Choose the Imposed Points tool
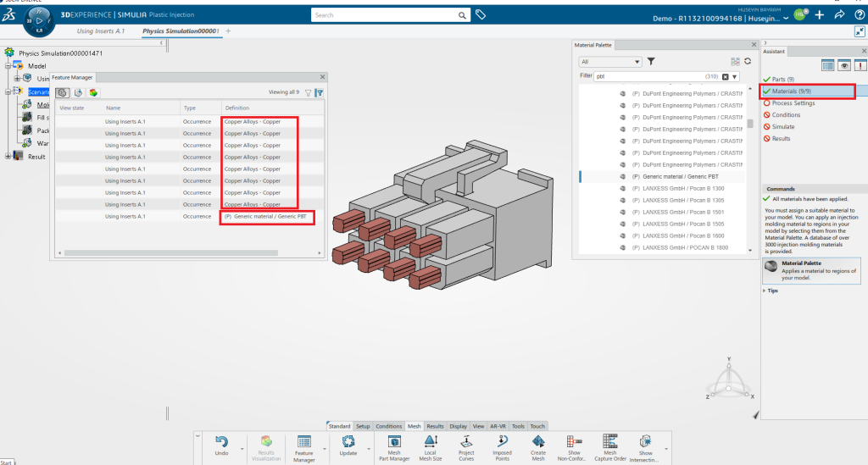This screenshot has width=868, height=465. coord(503,446)
